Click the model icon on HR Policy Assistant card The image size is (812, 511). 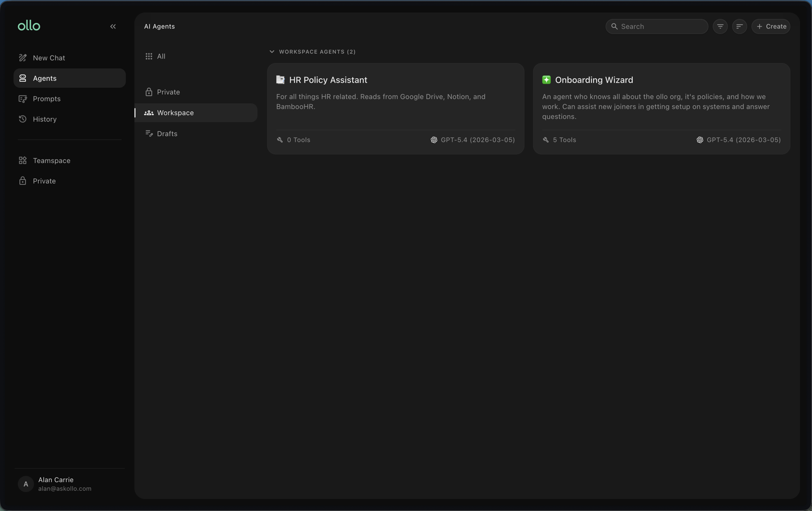click(434, 140)
